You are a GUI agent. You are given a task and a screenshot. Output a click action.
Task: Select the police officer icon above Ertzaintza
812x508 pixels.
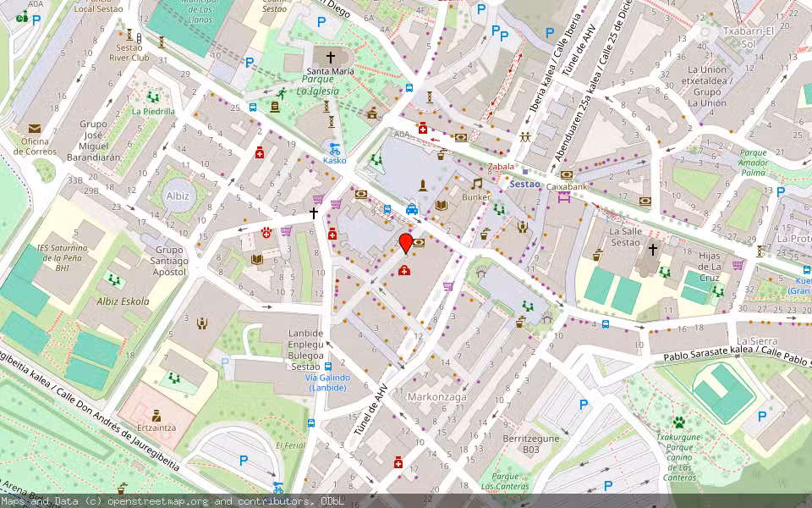156,416
